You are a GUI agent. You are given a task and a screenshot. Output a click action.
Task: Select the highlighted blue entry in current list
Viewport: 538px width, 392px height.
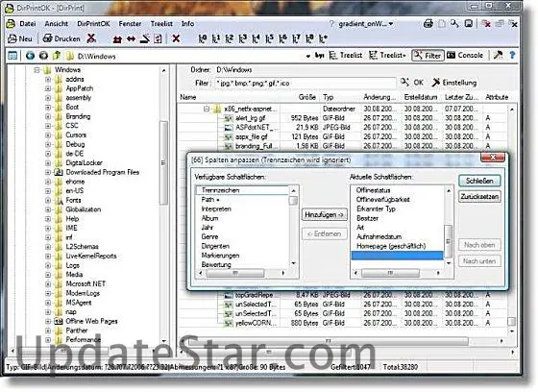pos(397,256)
